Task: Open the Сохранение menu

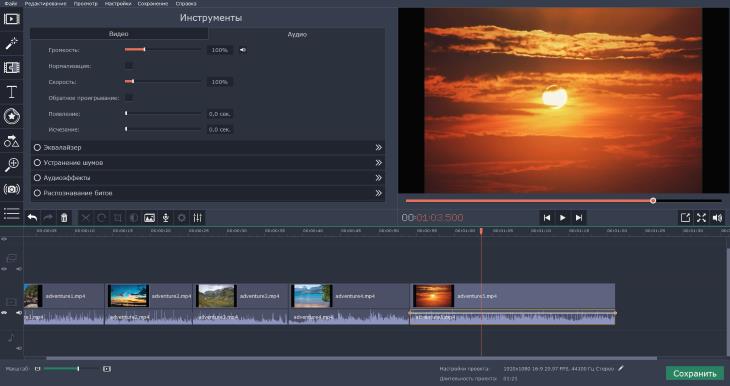Action: (153, 3)
